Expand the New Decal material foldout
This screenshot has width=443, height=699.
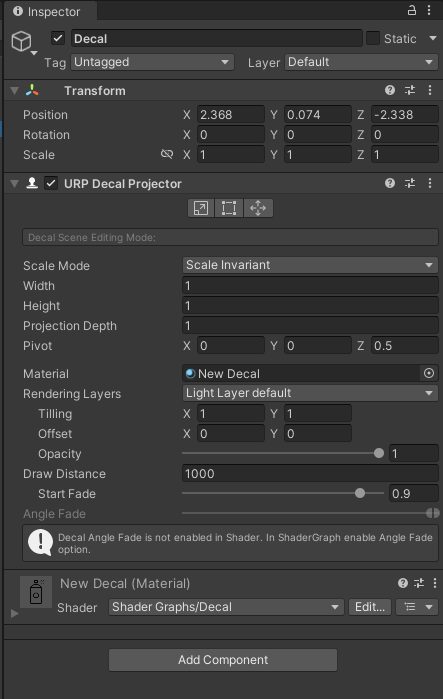[x=14, y=614]
